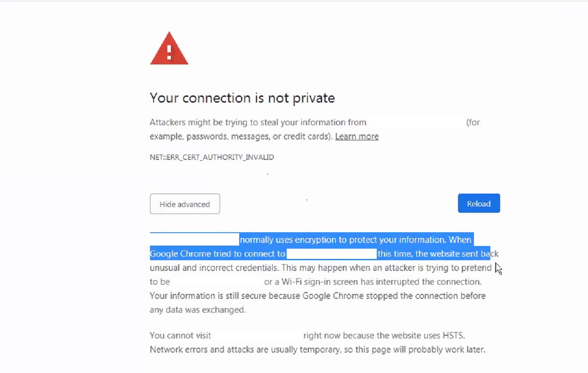The height and width of the screenshot is (373, 588).
Task: Click the red warning triangle icon
Action: coord(169,49)
